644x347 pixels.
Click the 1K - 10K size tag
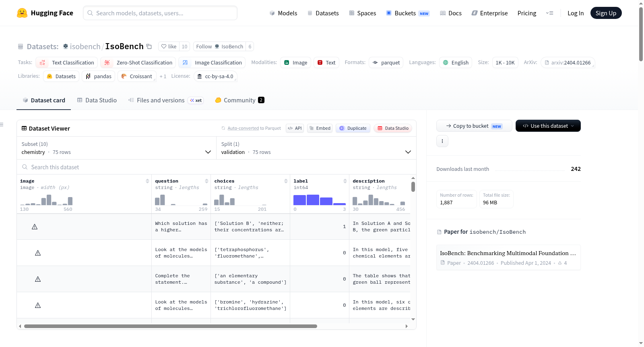pos(505,62)
